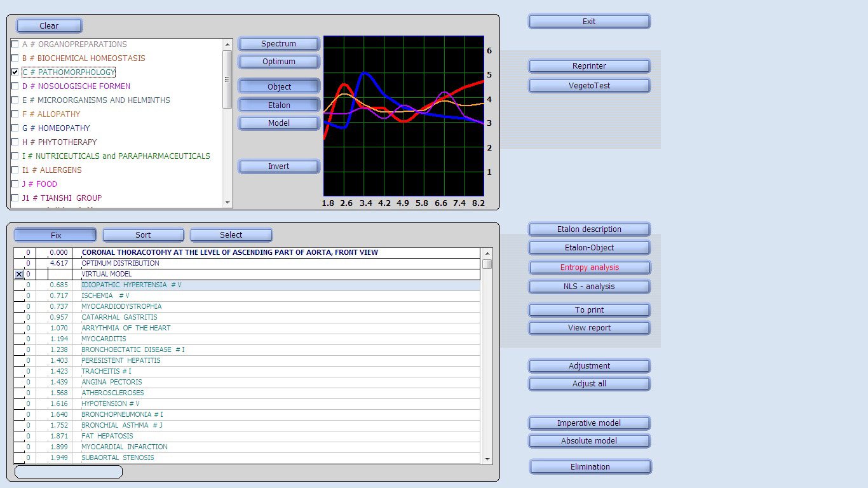868x488 pixels.
Task: Select the MYOCARDIAL INFARCTION entry
Action: tap(125, 447)
